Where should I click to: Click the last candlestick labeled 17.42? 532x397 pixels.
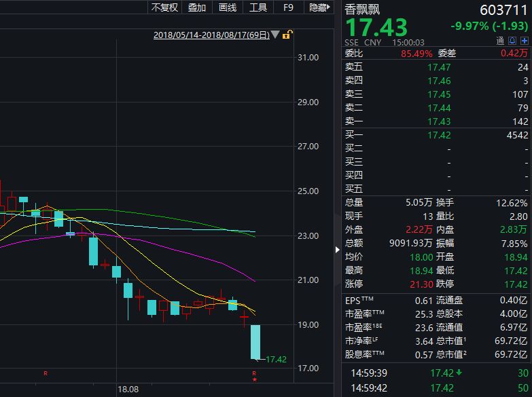tap(255, 342)
